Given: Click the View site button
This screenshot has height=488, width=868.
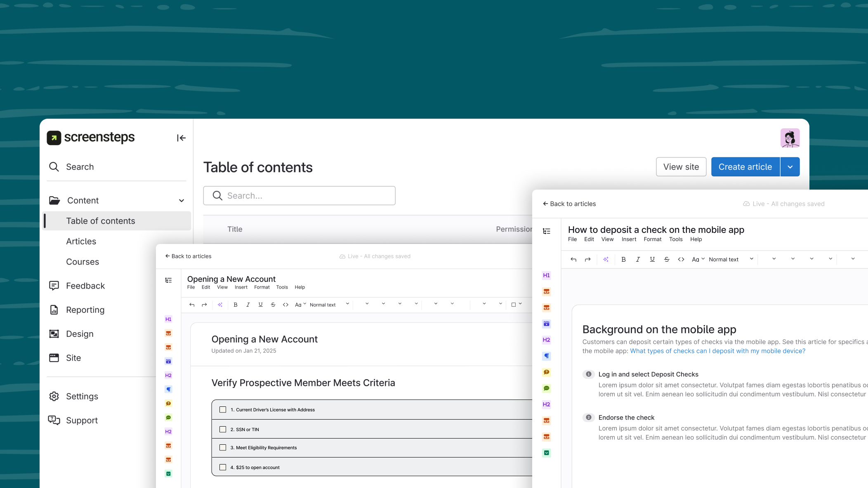Looking at the screenshot, I should 681,167.
